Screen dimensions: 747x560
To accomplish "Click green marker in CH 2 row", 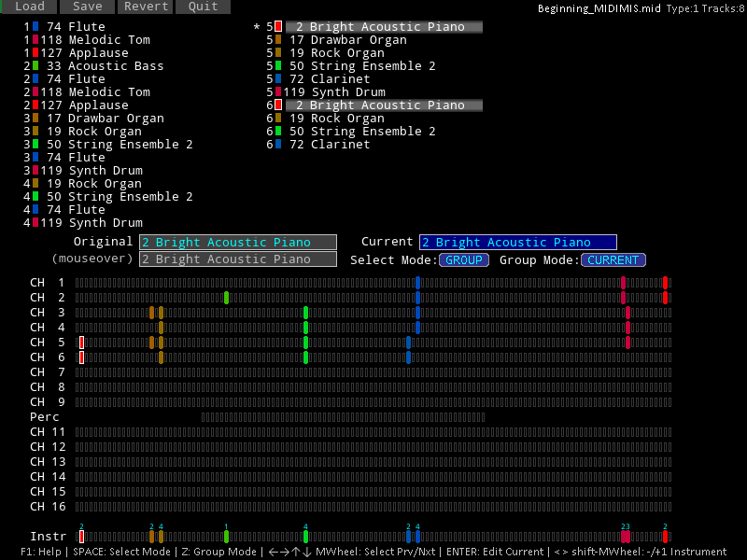I will pos(227,298).
